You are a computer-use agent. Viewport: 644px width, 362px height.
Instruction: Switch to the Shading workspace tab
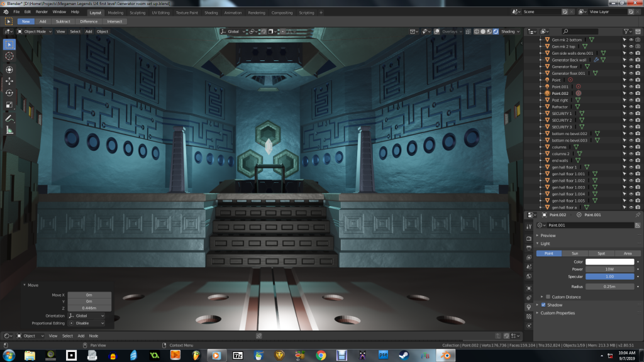(211, 13)
